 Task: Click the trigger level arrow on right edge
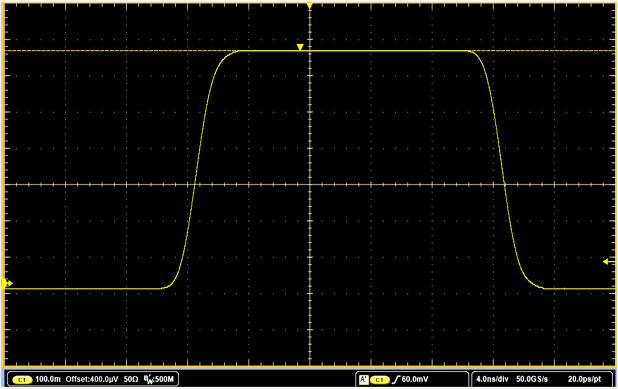pos(609,261)
